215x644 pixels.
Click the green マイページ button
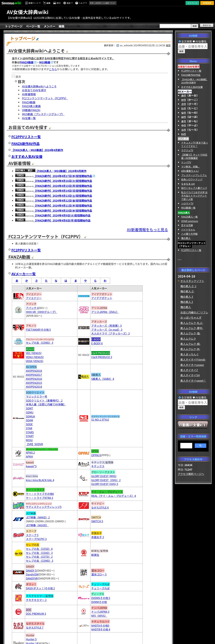[x=192, y=3]
